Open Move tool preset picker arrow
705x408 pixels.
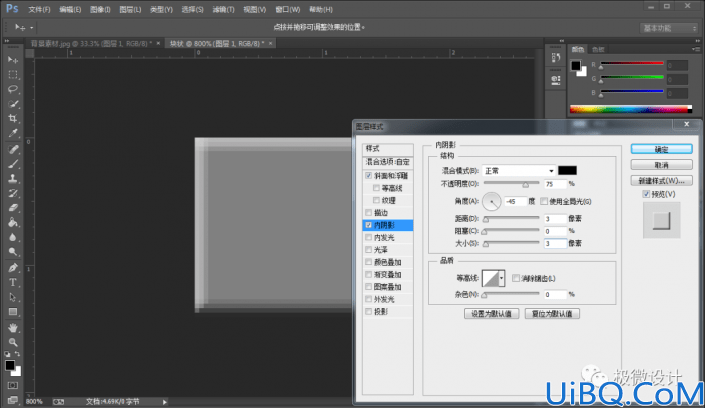pyautogui.click(x=31, y=28)
